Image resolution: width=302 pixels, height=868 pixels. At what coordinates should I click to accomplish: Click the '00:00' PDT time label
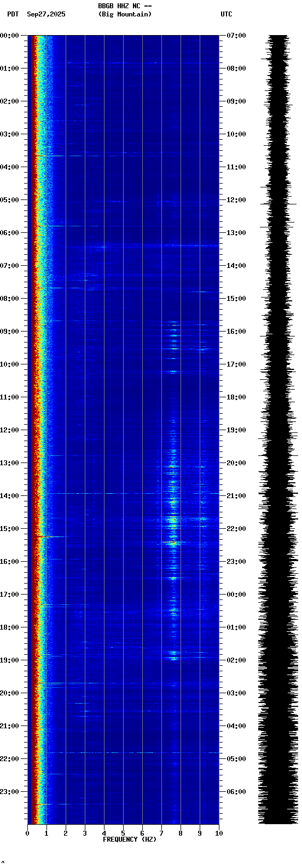[10, 36]
